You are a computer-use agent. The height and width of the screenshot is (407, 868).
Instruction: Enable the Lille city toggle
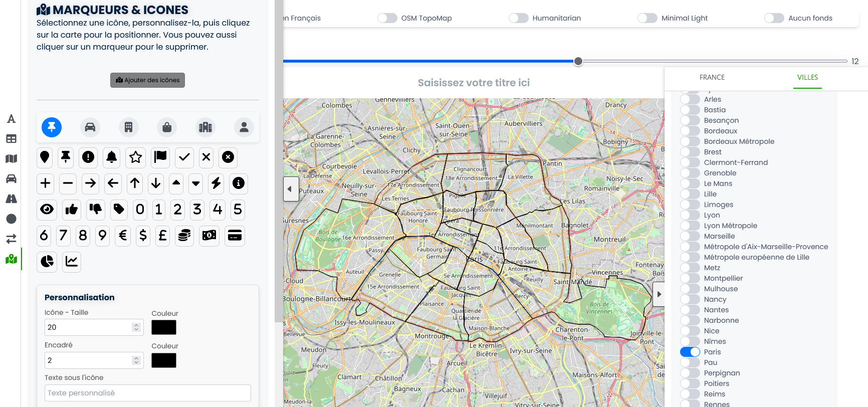(690, 194)
